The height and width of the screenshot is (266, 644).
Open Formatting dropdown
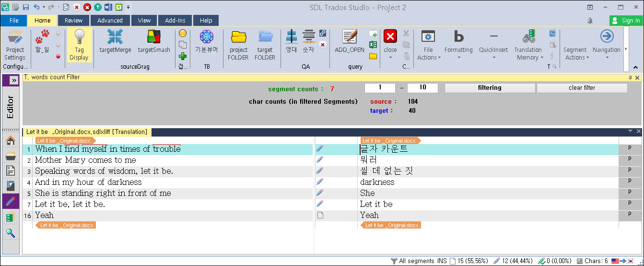click(x=458, y=45)
